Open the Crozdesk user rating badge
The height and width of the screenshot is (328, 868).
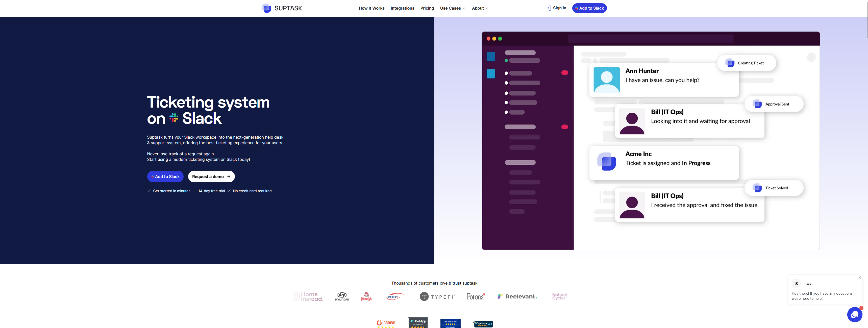coord(450,323)
